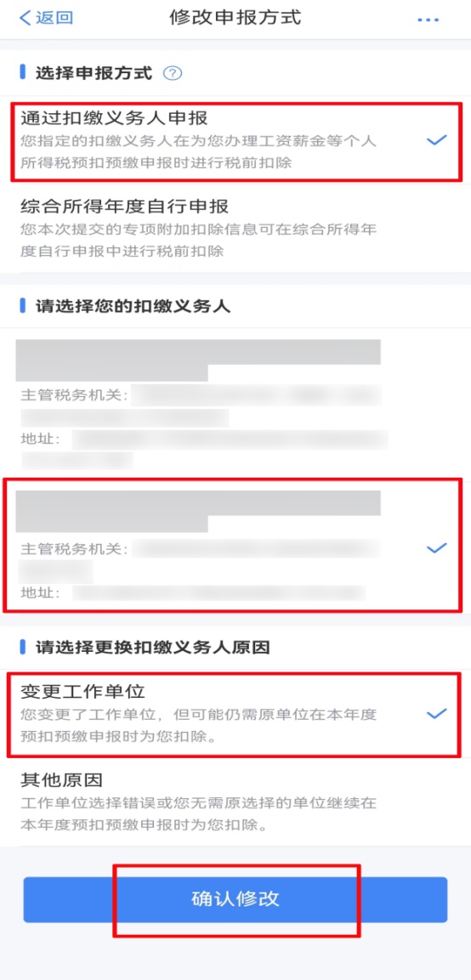Tap the back arrow chevron icon
The height and width of the screenshot is (980, 471).
click(25, 18)
